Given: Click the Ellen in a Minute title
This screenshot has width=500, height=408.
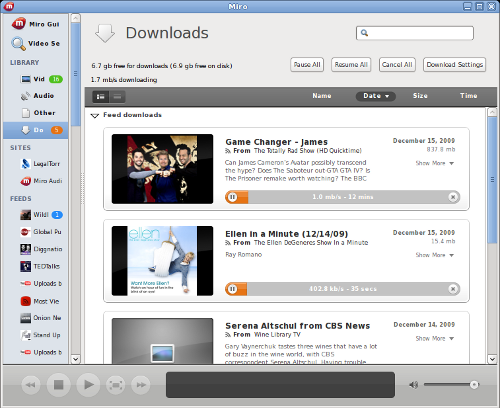Looking at the screenshot, I should pyautogui.click(x=287, y=234).
